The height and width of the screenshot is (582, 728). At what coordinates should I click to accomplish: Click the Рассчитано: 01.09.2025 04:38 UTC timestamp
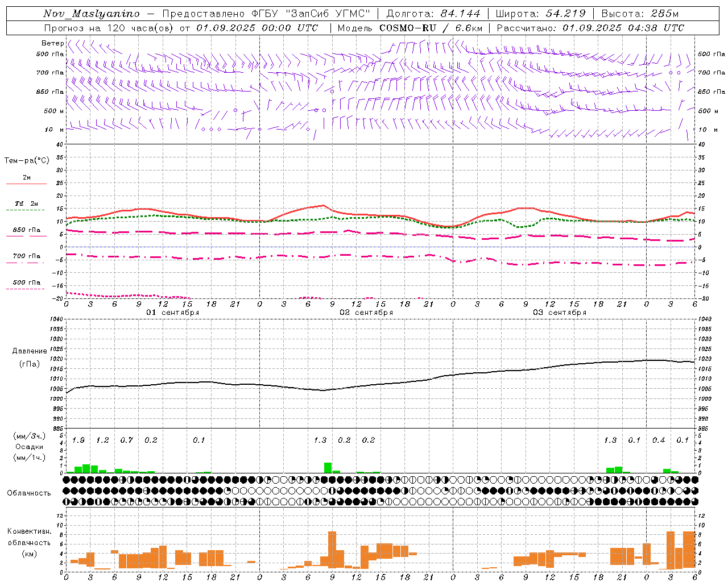tap(590, 27)
